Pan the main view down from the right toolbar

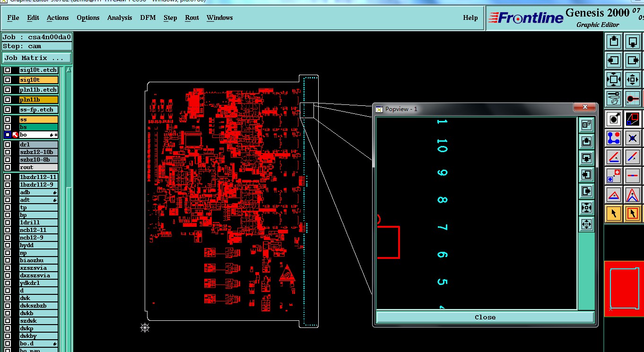point(633,41)
